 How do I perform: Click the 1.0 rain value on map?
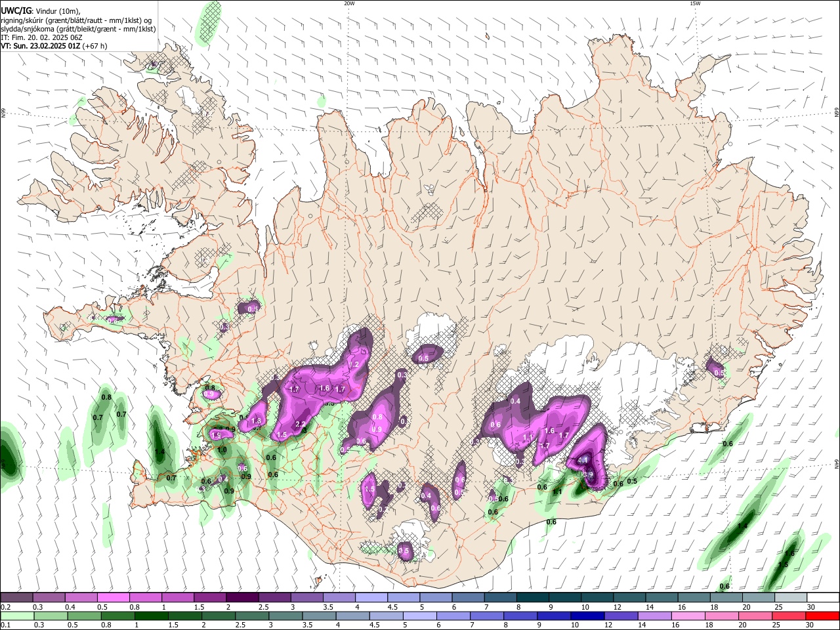click(222, 450)
